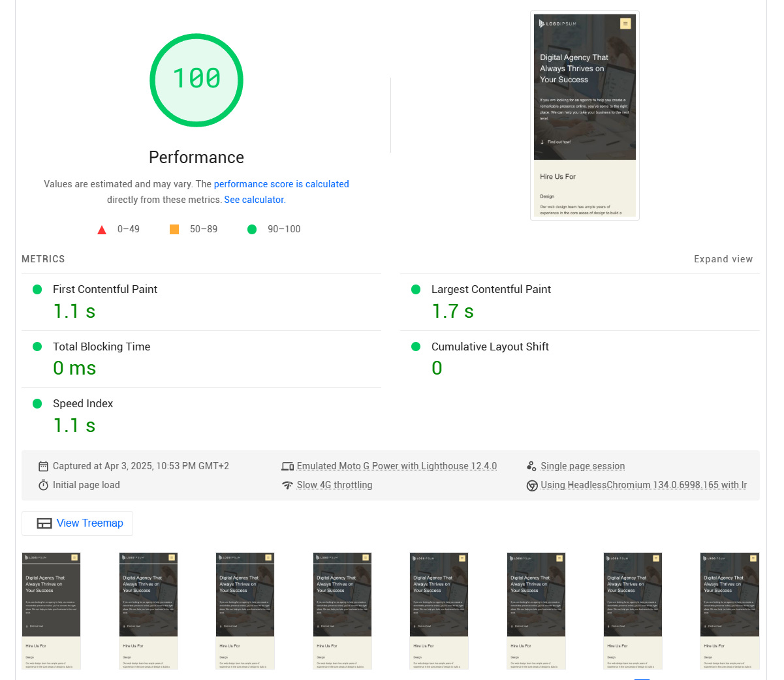This screenshot has width=784, height=680.
Task: Click the wifi icon beside Slow 4G throttling
Action: [x=287, y=485]
